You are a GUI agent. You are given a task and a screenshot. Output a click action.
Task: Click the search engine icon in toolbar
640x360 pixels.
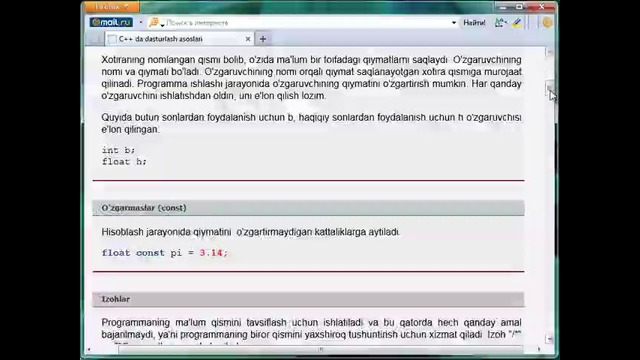click(x=153, y=22)
